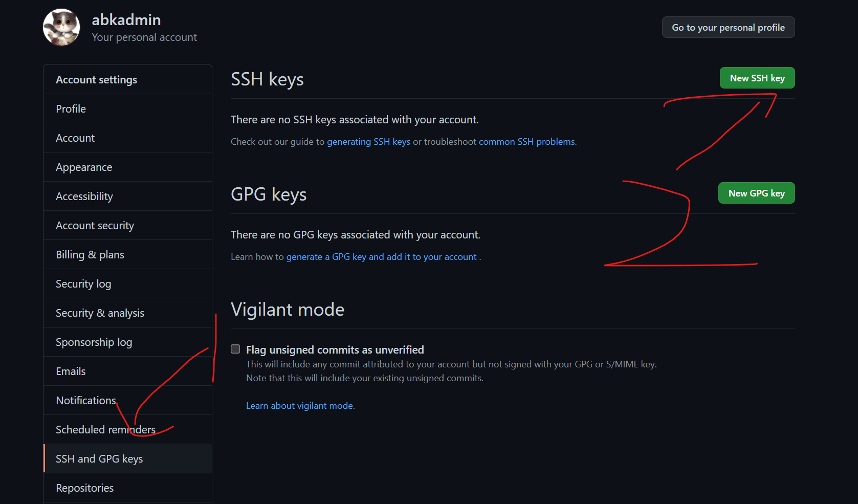Open Learn about vigilant mode link
The width and height of the screenshot is (858, 504).
point(300,406)
